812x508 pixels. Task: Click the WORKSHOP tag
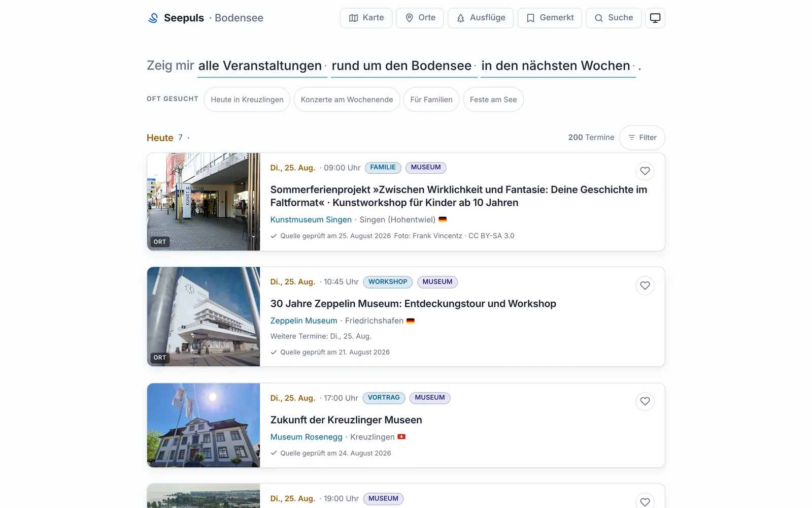[388, 282]
